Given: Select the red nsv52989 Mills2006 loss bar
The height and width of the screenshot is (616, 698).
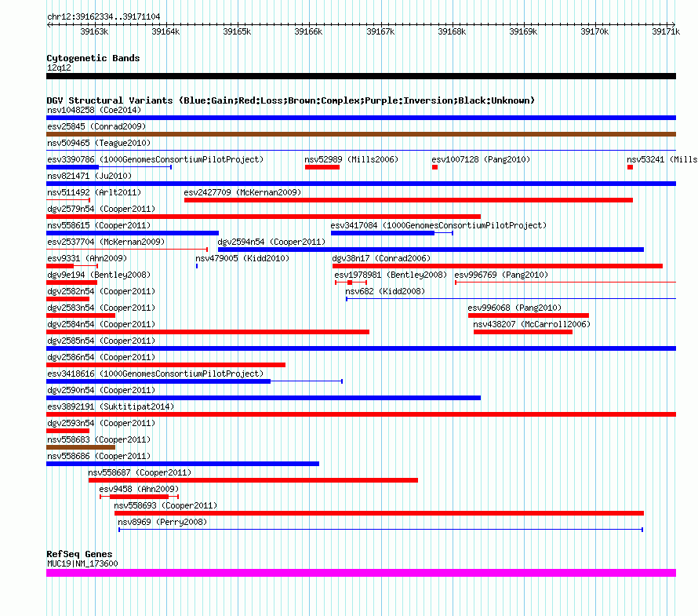Looking at the screenshot, I should pos(322,167).
